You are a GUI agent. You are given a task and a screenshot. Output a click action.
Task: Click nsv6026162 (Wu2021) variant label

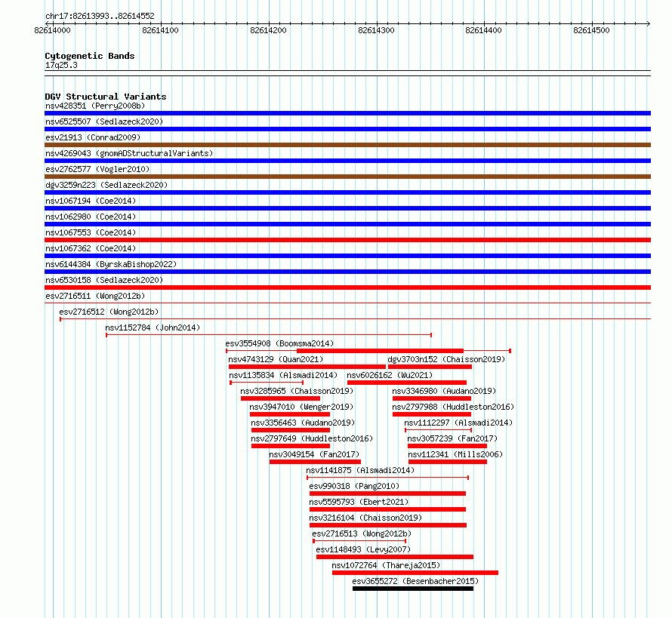pyautogui.click(x=390, y=375)
